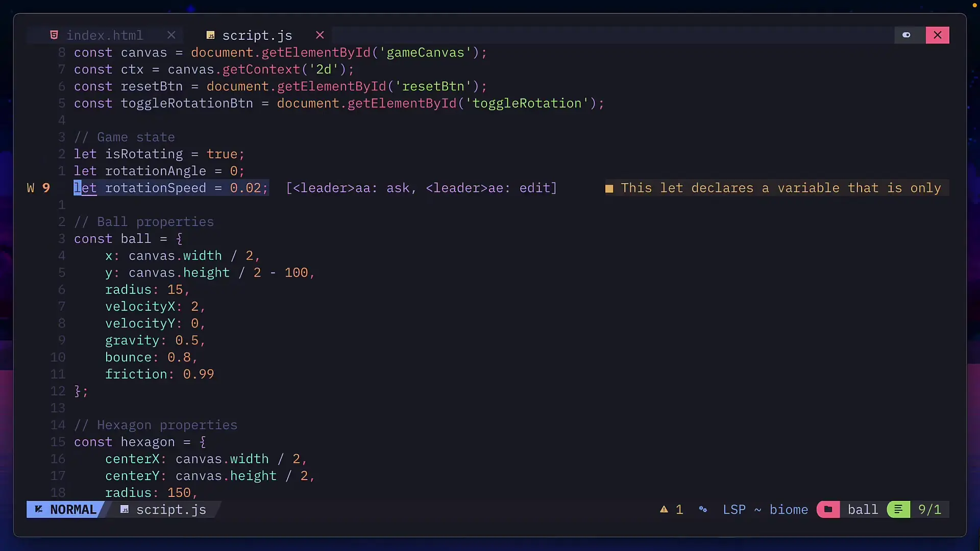
Task: Click the warning triangle icon in statusline
Action: point(664,509)
